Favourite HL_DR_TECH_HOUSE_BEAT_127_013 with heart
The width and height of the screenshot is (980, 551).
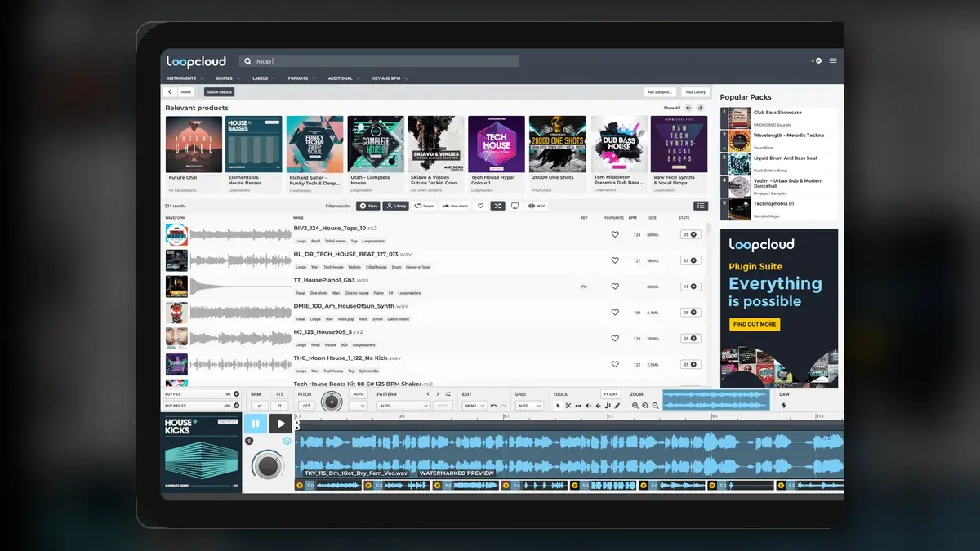(x=615, y=260)
